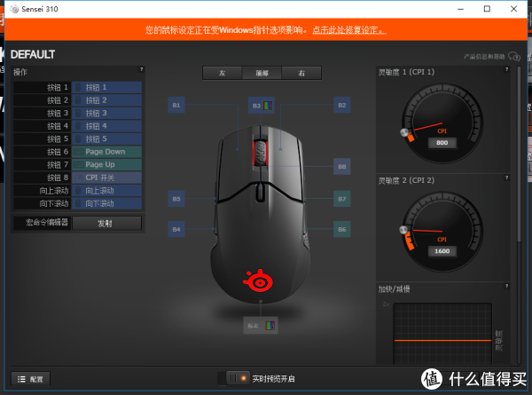Click the CPI 2 value field 1600
The width and height of the screenshot is (532, 395).
coord(442,251)
